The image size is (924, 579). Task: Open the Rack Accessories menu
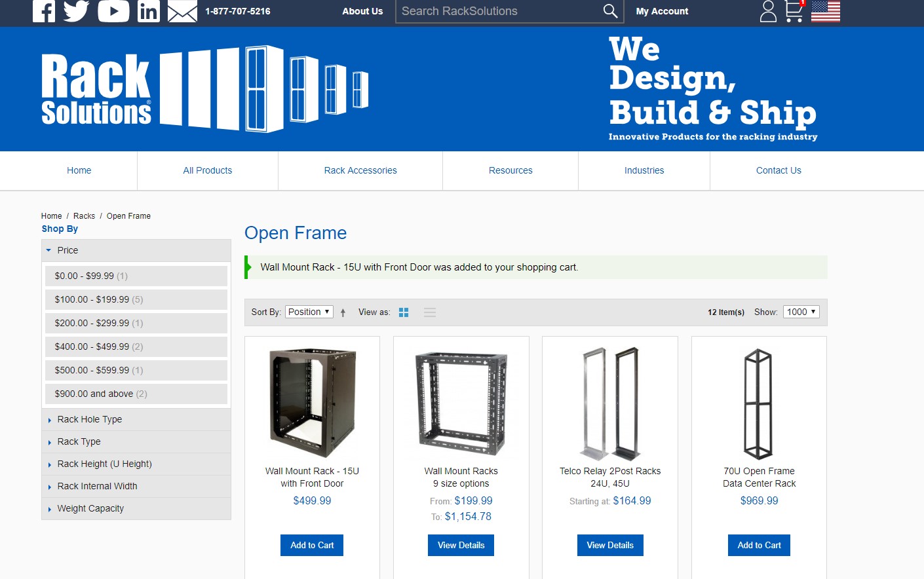[x=360, y=170]
